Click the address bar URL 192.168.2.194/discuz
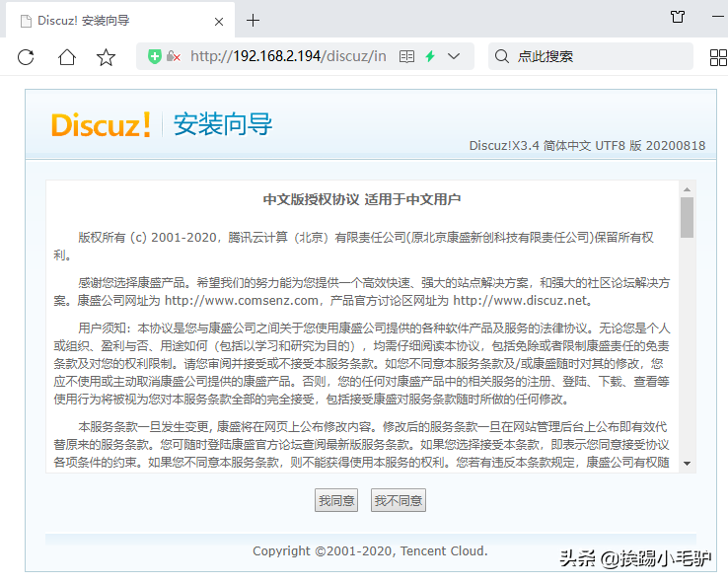This screenshot has width=728, height=584. 288,56
